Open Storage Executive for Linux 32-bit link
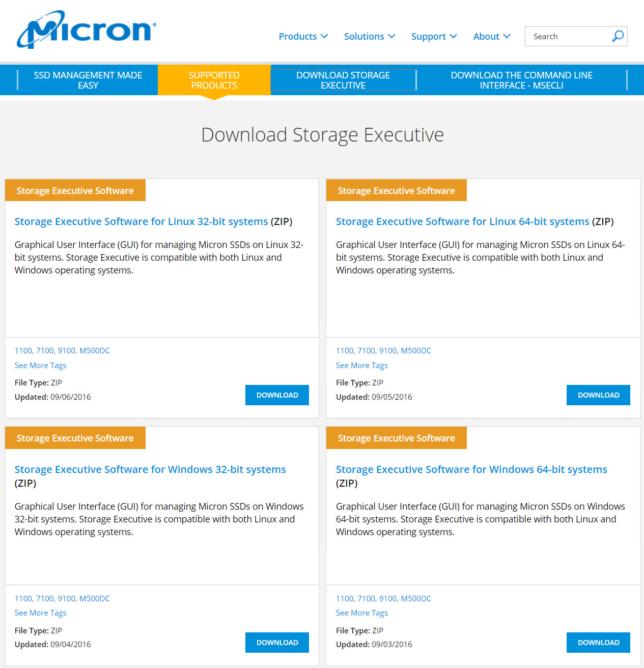The width and height of the screenshot is (644, 668). pyautogui.click(x=141, y=221)
